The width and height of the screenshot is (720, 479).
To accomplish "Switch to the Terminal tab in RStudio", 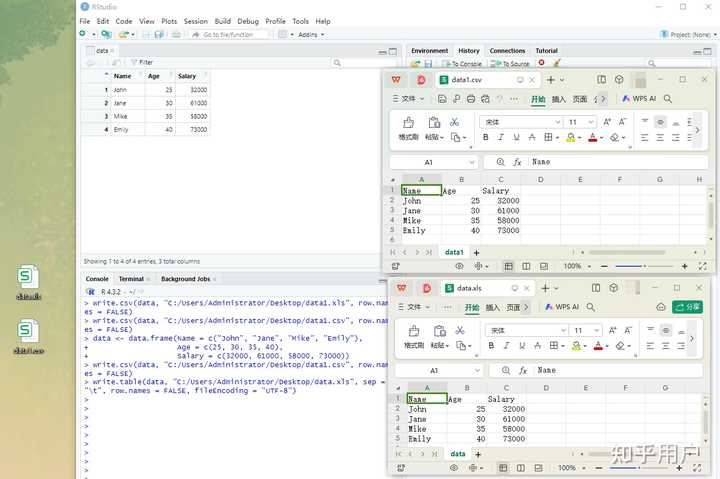I will [131, 279].
